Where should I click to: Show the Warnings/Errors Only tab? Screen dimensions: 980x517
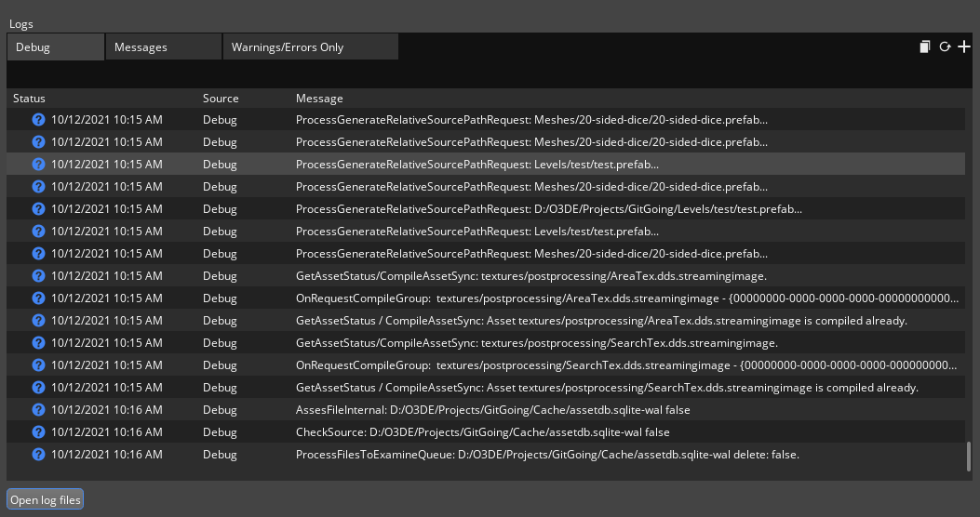click(x=310, y=47)
